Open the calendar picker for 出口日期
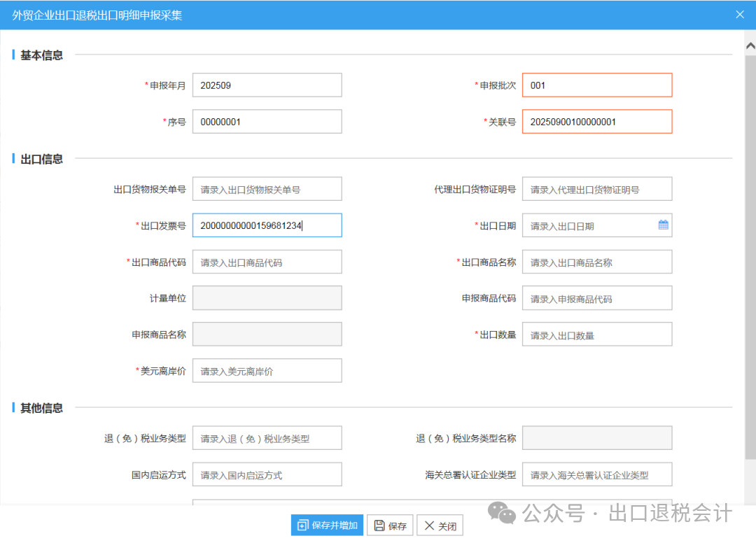 [x=662, y=225]
